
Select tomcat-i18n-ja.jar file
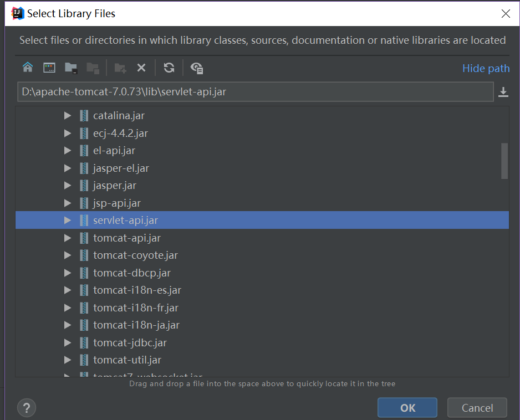(136, 325)
